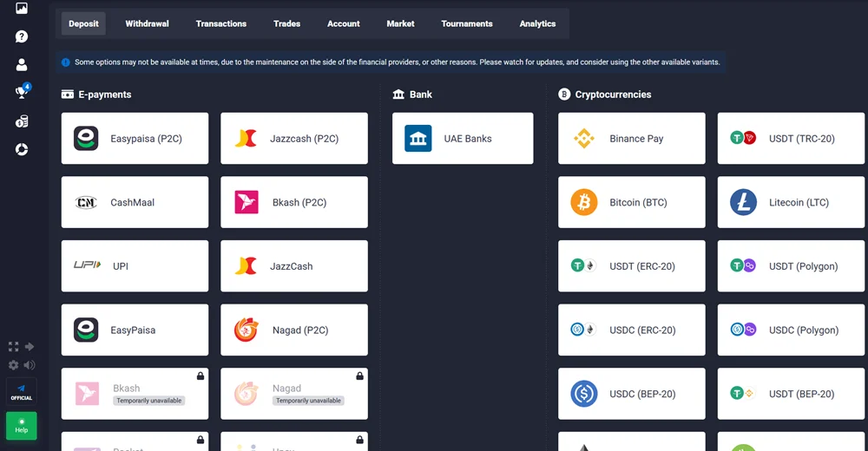868x451 pixels.
Task: Click the unavailable Nagad card
Action: (294, 394)
